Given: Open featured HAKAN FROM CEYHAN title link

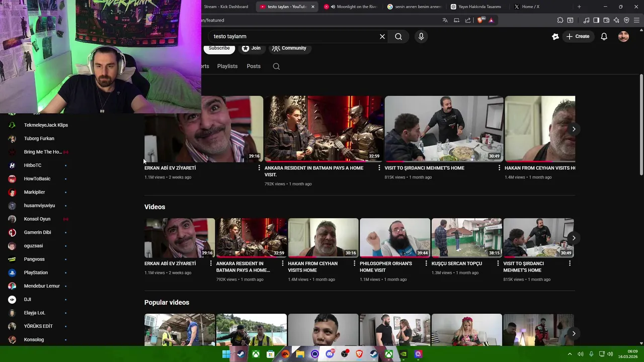Looking at the screenshot, I should point(540,168).
